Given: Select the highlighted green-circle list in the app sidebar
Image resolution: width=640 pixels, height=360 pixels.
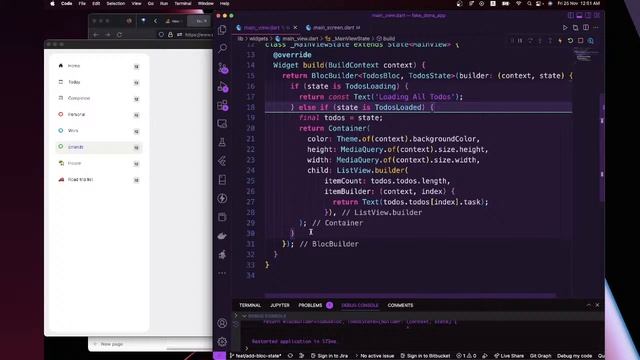Looking at the screenshot, I should click(x=99, y=147).
